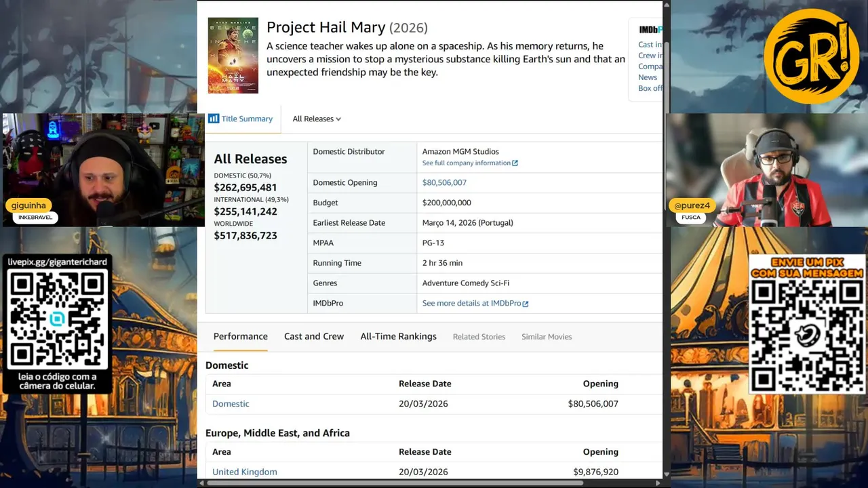Click the international total $255,141,242

pyautogui.click(x=245, y=211)
